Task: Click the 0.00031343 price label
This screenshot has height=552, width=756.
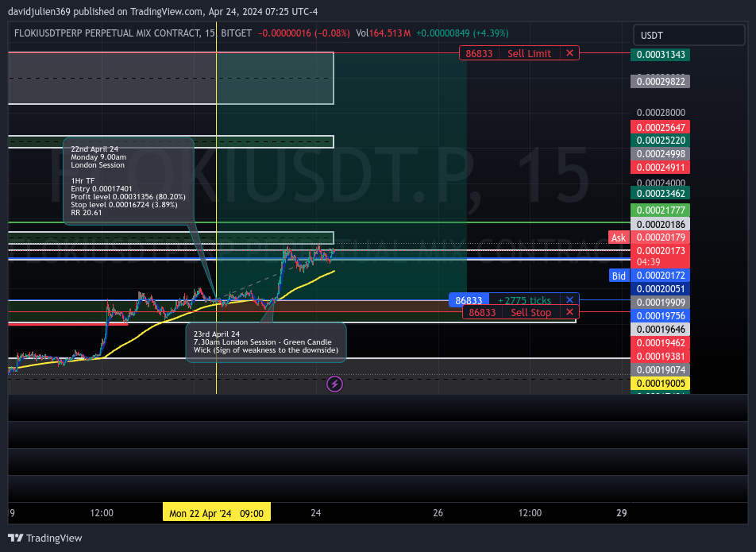Action: click(660, 55)
